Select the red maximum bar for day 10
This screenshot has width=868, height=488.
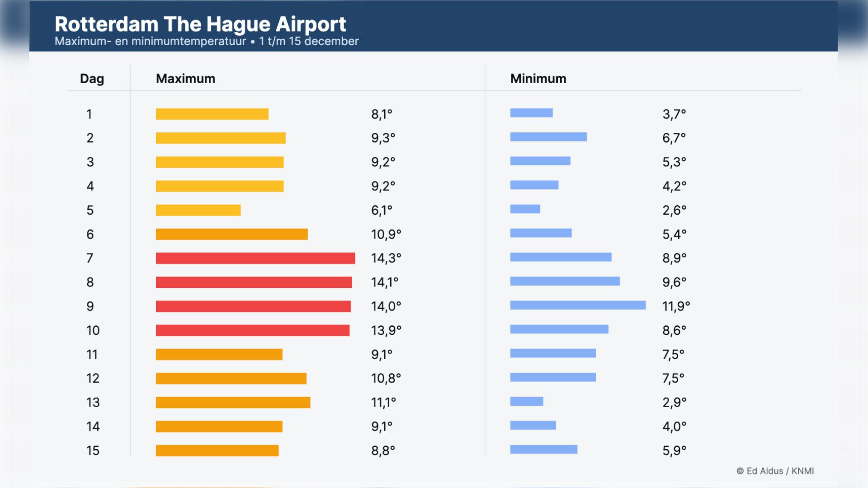(x=252, y=330)
